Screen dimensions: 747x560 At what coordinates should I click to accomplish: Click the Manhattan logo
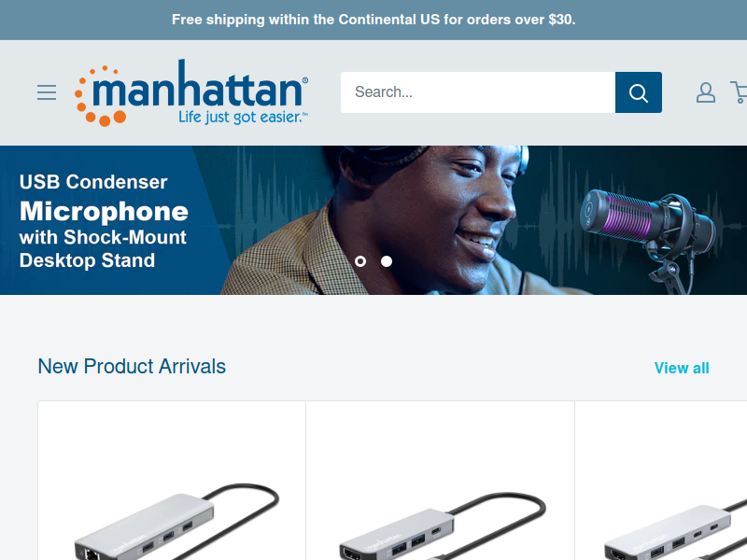pos(191,92)
